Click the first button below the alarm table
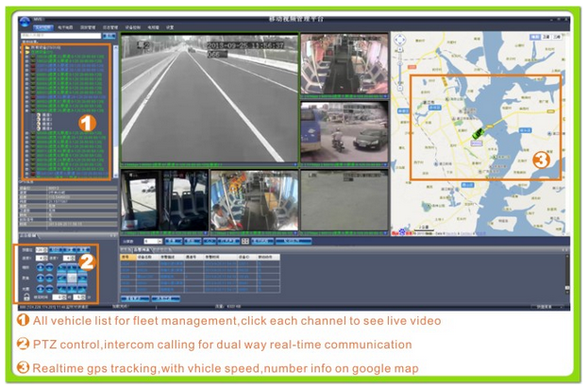The width and height of the screenshot is (588, 388). [x=134, y=298]
